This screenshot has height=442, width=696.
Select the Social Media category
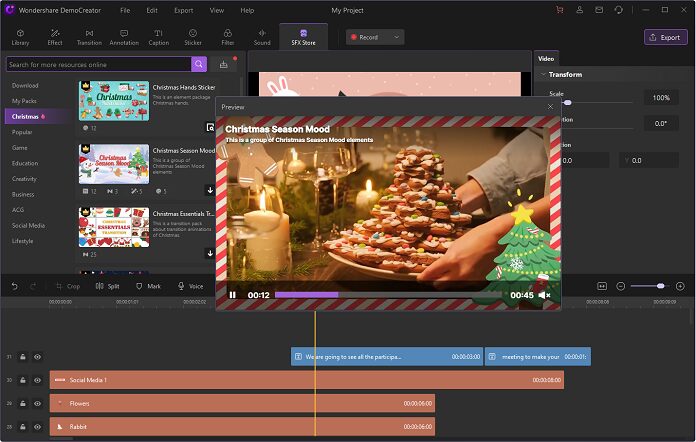pyautogui.click(x=28, y=225)
